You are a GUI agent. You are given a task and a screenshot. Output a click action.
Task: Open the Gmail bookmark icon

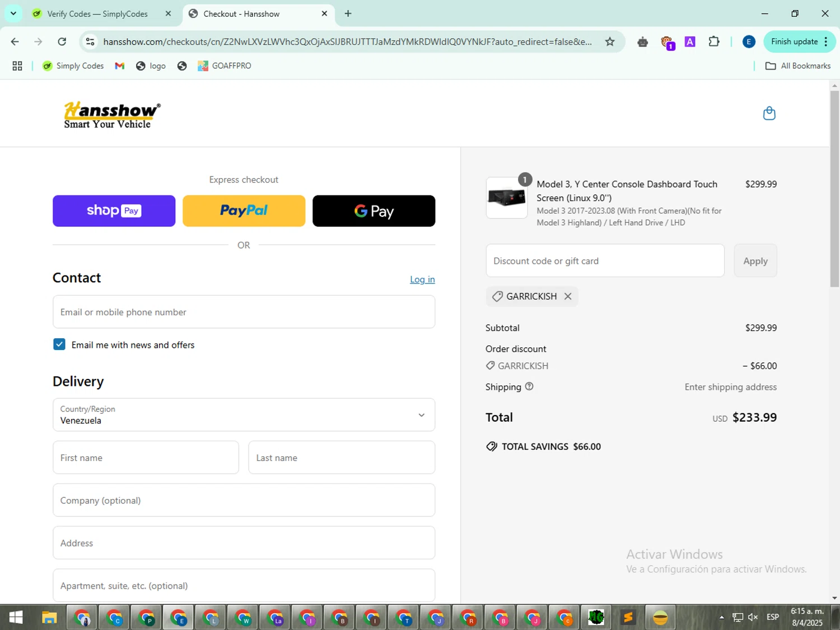[x=119, y=66]
